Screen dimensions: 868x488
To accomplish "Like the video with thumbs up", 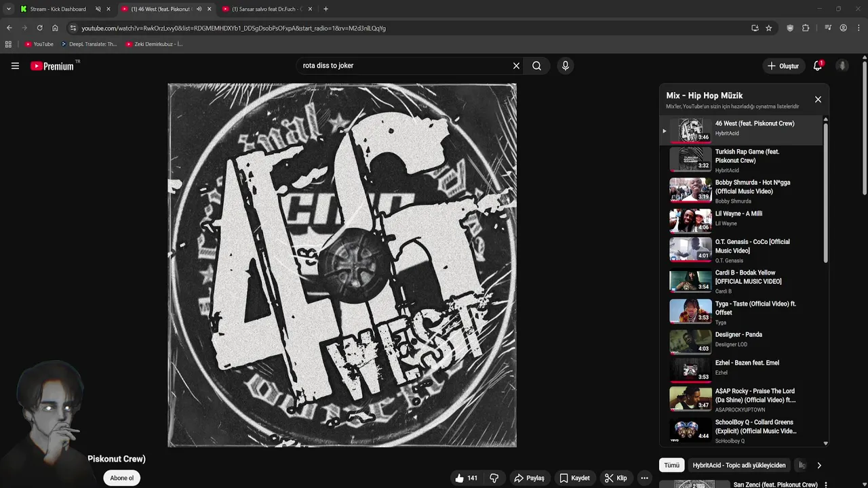I will (x=466, y=478).
